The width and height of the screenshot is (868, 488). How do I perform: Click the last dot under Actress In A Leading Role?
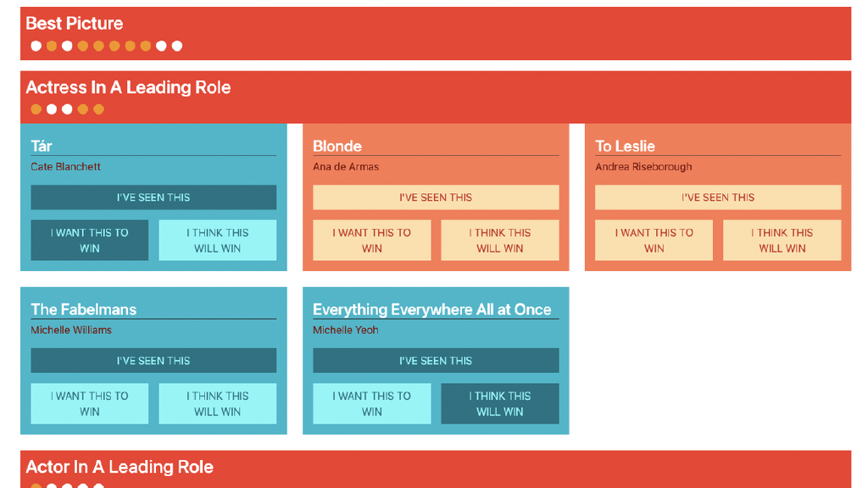click(98, 109)
